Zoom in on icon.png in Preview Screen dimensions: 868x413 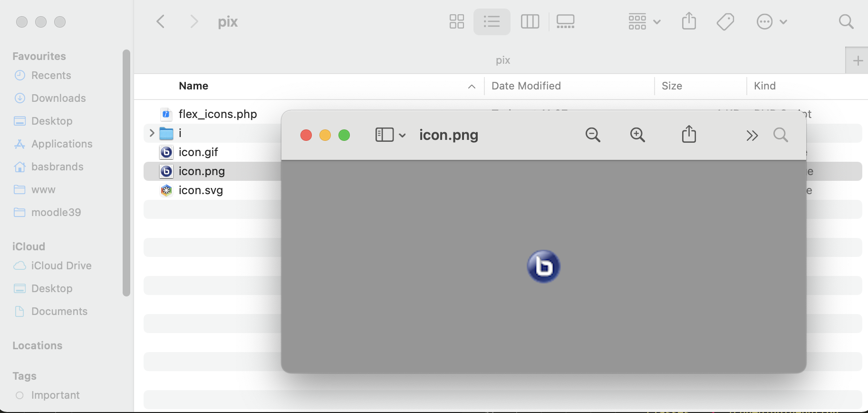coord(637,135)
